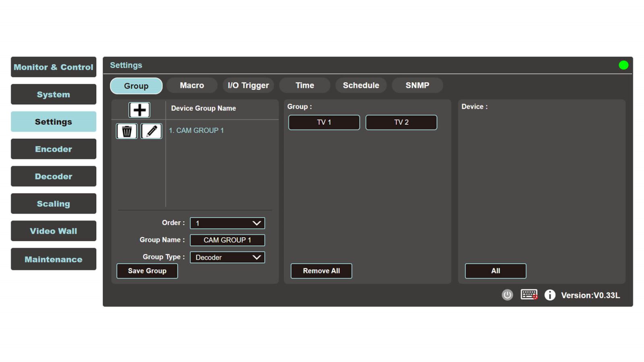
Task: Go to the SNMP tab
Action: click(x=417, y=85)
